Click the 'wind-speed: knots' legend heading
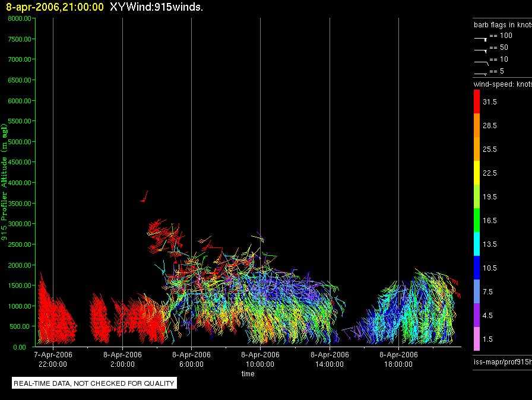 click(x=503, y=84)
